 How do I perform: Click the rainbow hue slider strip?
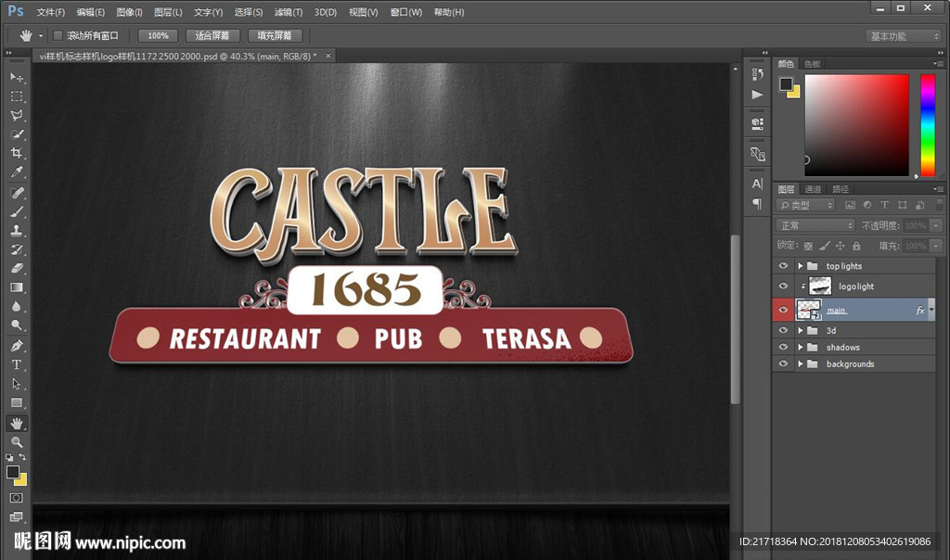tap(927, 125)
